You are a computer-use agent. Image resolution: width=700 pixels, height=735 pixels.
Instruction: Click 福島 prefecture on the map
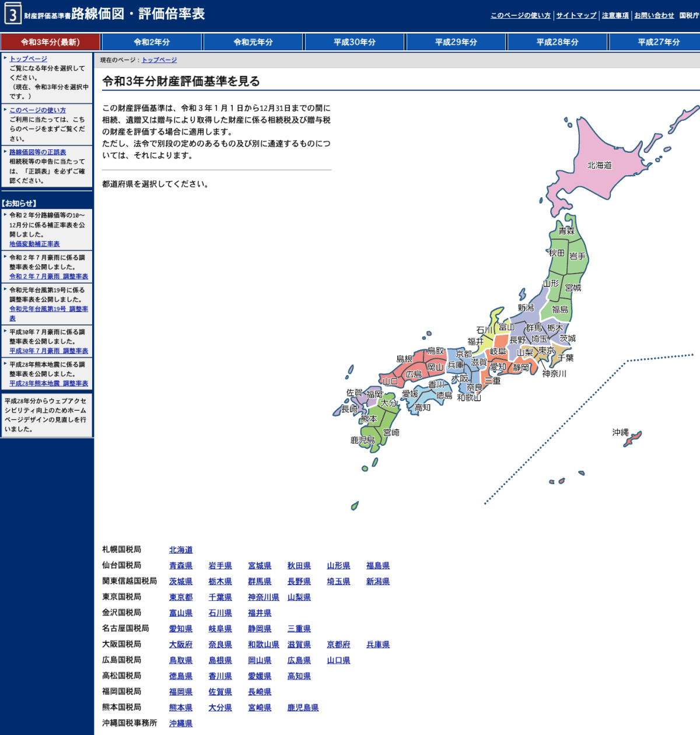[x=560, y=309]
